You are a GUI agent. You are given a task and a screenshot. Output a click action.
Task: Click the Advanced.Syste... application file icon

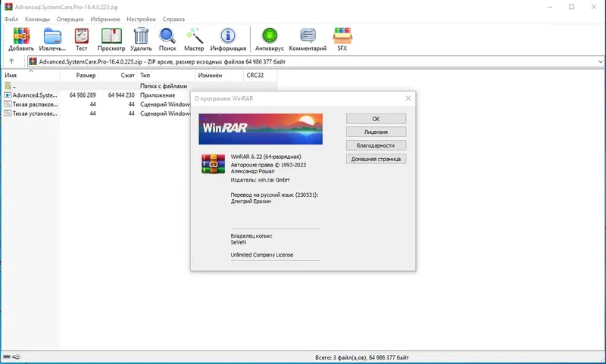[x=8, y=95]
